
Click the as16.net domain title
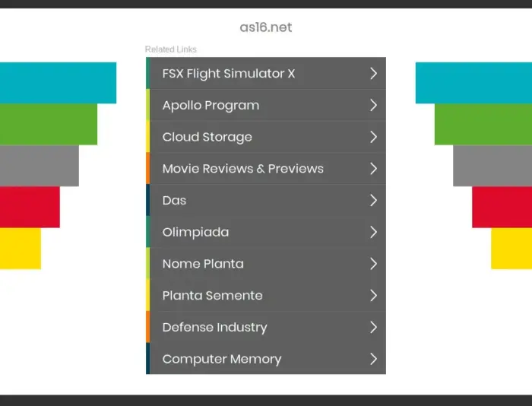point(265,27)
